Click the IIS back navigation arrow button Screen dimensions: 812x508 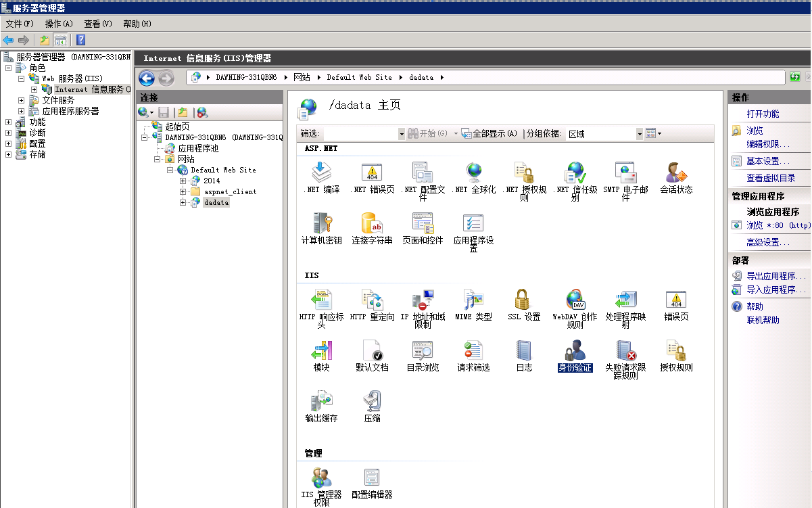click(147, 77)
